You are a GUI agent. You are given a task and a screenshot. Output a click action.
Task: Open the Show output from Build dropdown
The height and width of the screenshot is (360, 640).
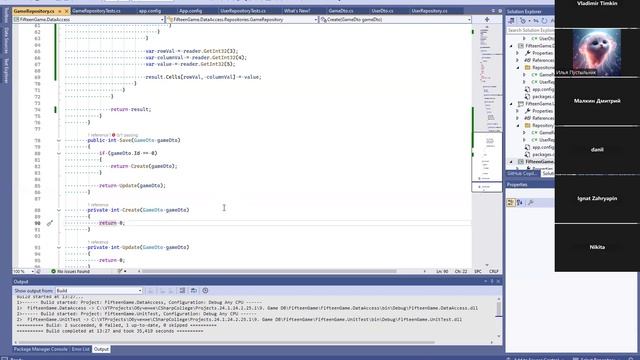pos(99,291)
